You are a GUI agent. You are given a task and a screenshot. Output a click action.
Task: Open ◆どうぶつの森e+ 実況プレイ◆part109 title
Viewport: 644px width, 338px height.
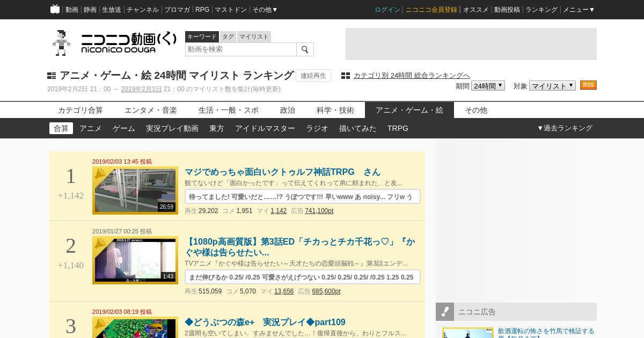(265, 322)
